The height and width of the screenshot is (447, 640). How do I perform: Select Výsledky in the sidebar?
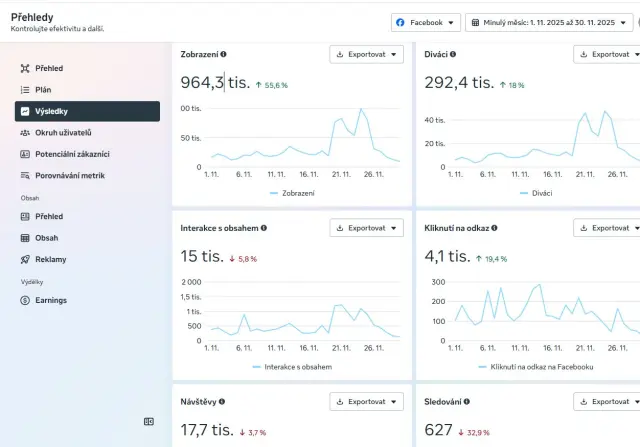click(x=87, y=111)
